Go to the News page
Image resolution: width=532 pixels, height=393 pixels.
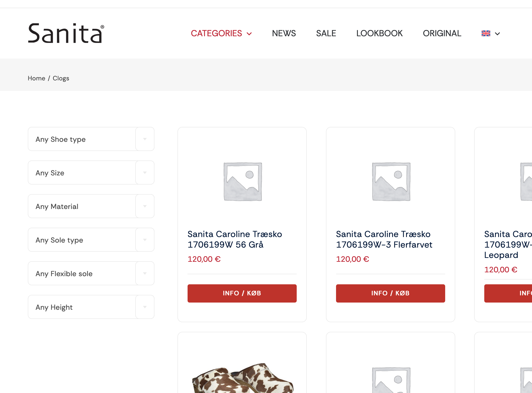point(284,33)
